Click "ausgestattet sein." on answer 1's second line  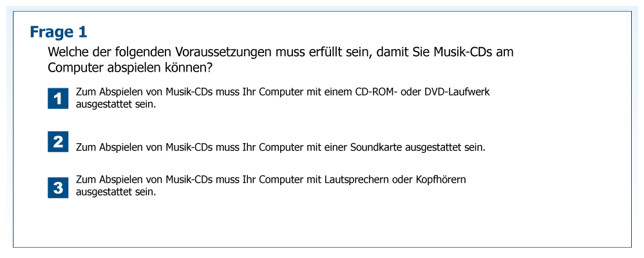[116, 104]
